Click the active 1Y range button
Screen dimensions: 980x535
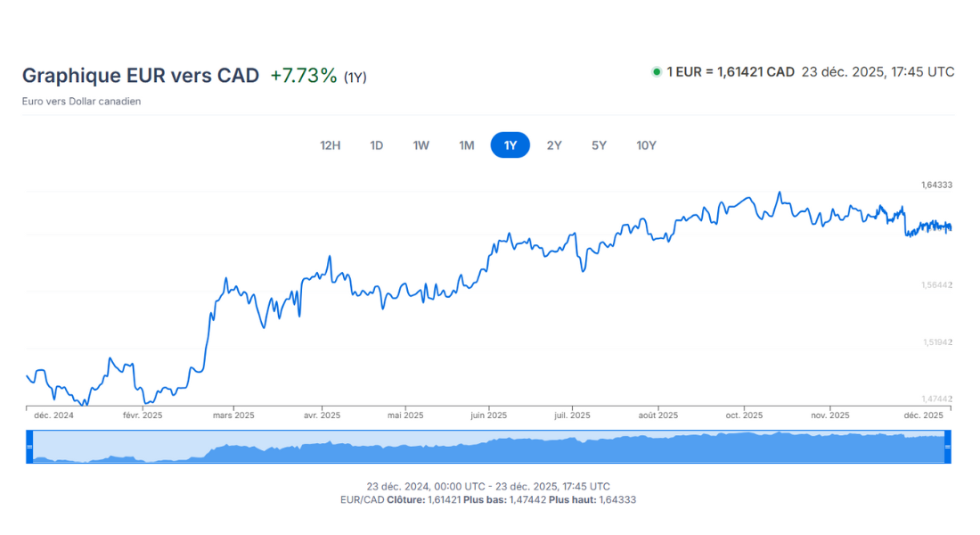pos(510,145)
